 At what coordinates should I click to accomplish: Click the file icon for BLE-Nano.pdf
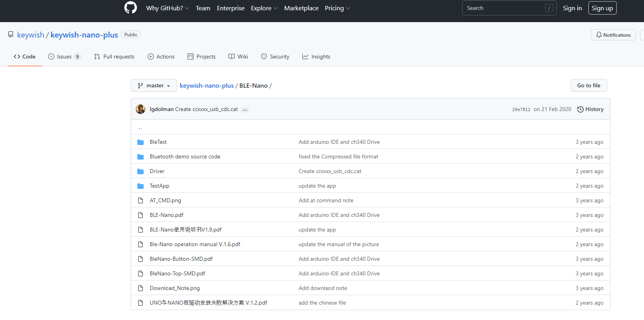tap(140, 215)
